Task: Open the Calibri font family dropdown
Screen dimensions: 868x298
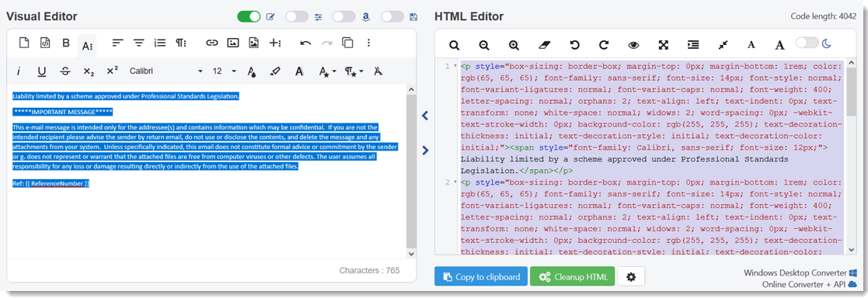Action: 166,71
